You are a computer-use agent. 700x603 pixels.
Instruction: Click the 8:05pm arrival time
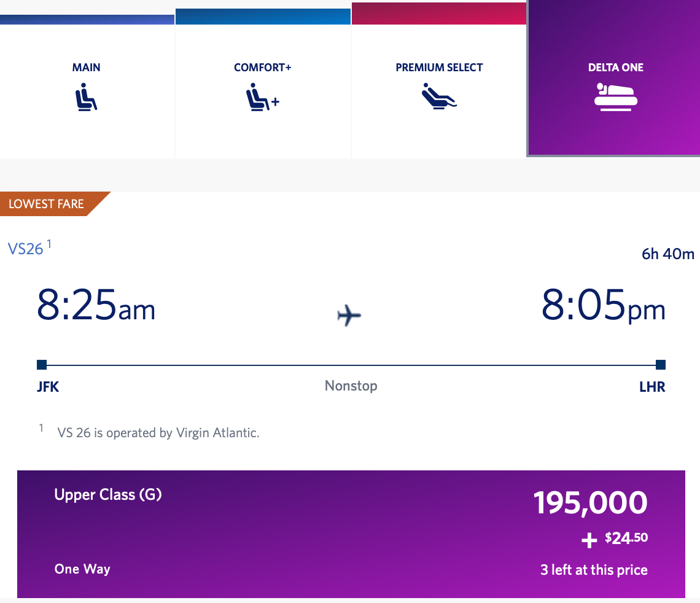tap(603, 305)
